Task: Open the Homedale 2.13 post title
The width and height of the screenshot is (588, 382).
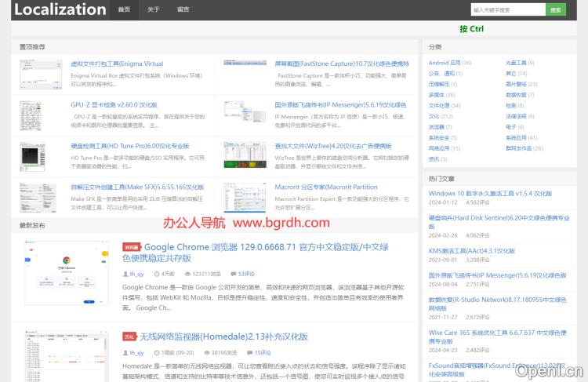Action: (224, 337)
